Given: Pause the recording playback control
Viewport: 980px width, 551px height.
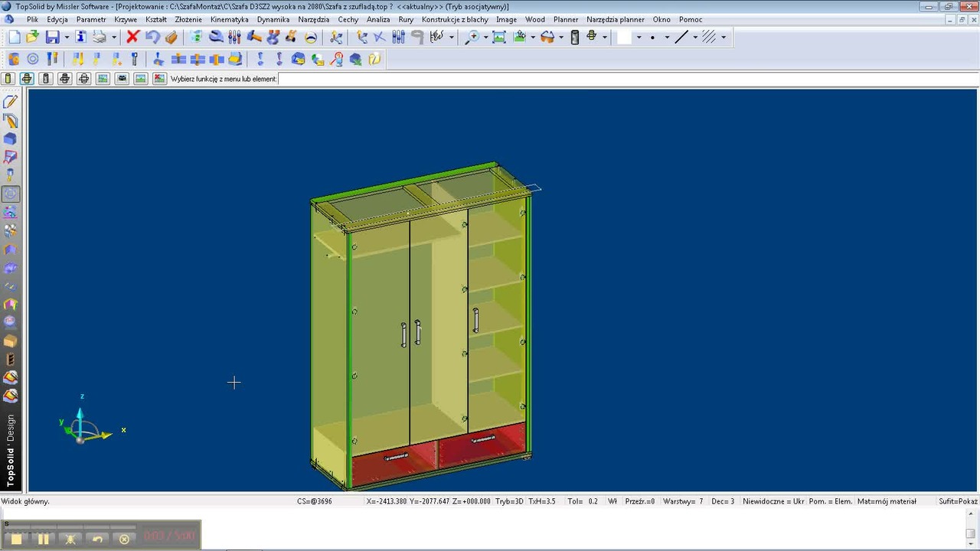Looking at the screenshot, I should click(x=43, y=539).
